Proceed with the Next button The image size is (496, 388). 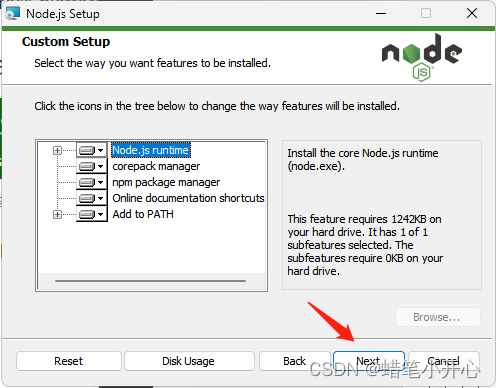tap(369, 361)
